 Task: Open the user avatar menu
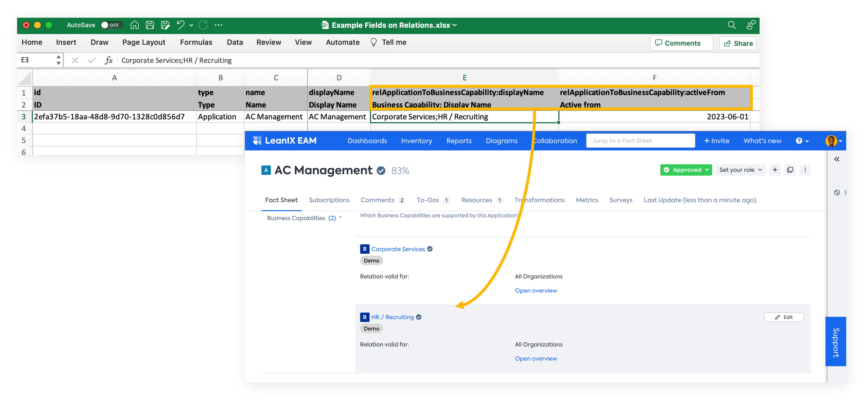click(x=834, y=141)
